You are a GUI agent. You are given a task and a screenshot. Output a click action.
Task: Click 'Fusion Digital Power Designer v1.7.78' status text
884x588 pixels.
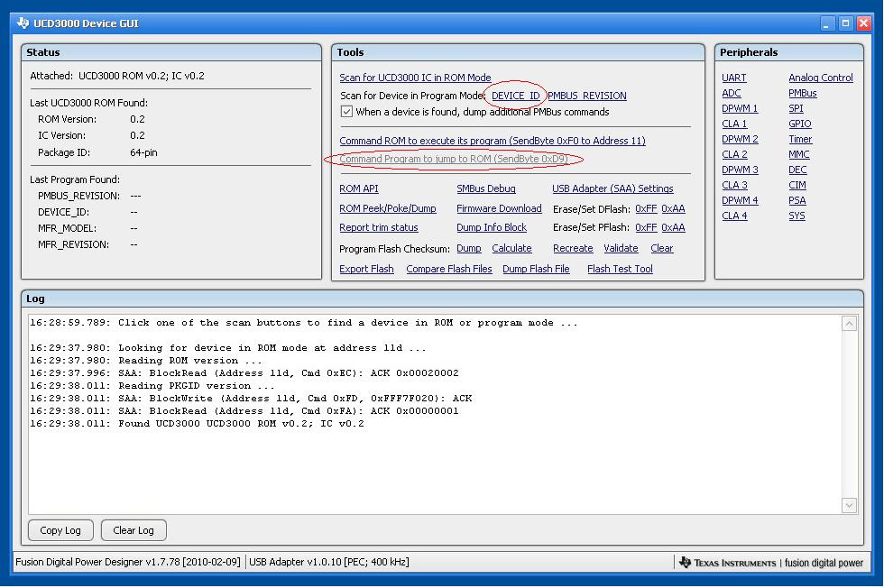127,562
